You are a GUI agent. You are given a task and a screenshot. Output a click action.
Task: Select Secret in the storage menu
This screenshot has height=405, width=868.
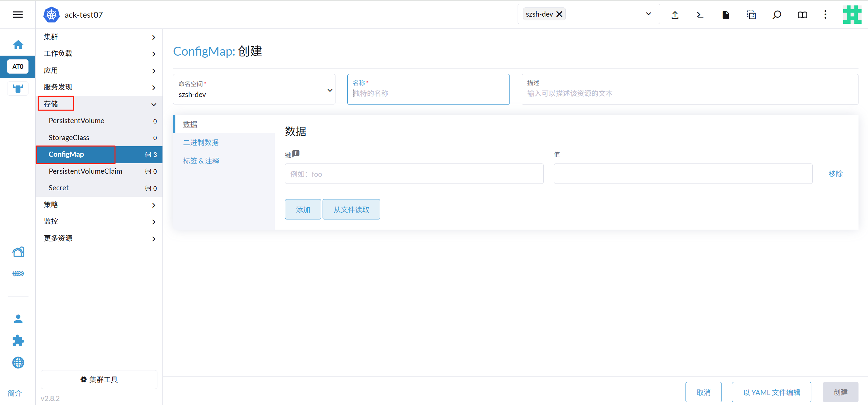click(59, 188)
